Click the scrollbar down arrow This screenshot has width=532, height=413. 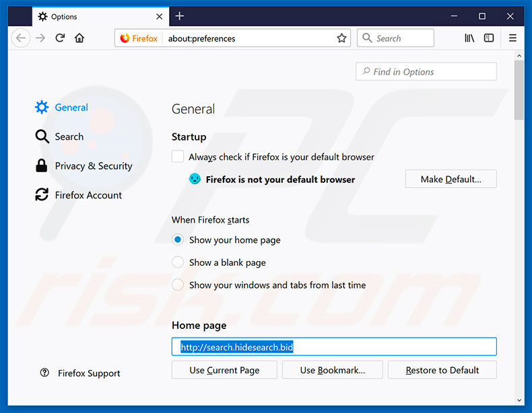tap(519, 400)
